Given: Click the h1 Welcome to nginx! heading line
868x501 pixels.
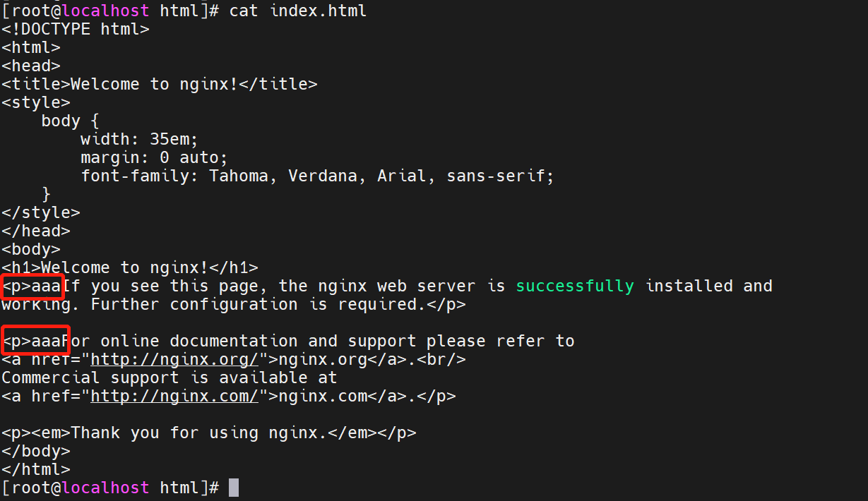Looking at the screenshot, I should click(130, 268).
